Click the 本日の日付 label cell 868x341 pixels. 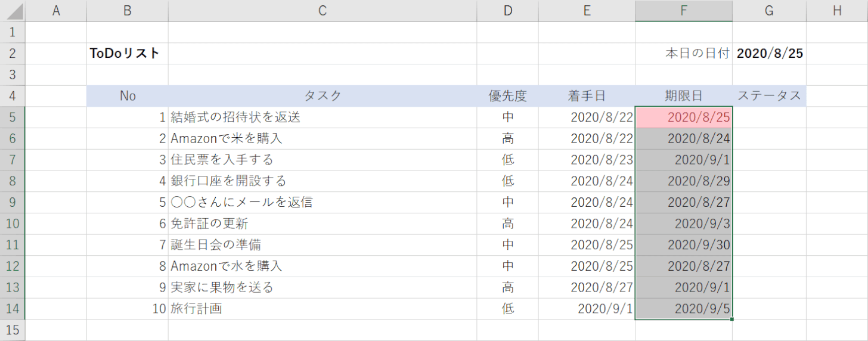pyautogui.click(x=684, y=54)
